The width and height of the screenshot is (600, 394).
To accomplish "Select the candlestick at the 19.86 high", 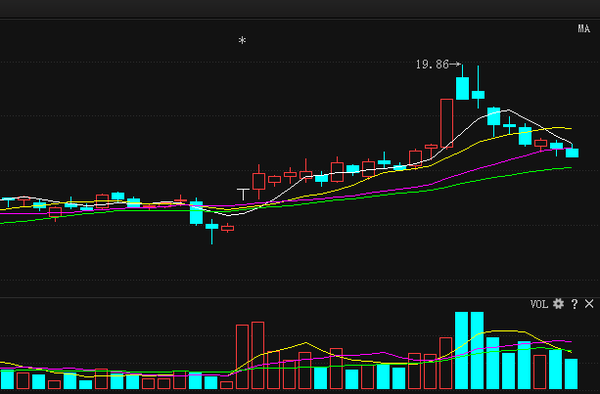I will 463,83.
